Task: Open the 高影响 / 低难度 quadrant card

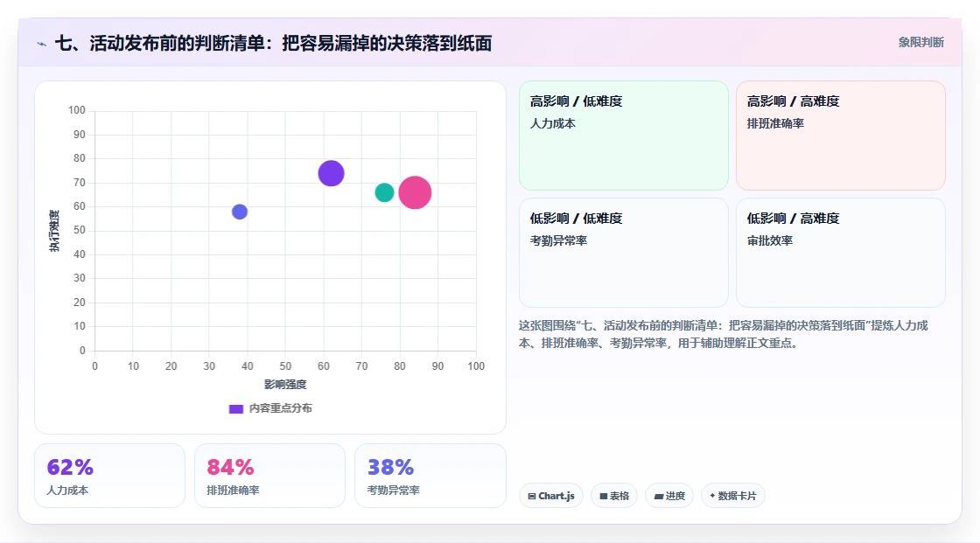Action: pyautogui.click(x=624, y=135)
